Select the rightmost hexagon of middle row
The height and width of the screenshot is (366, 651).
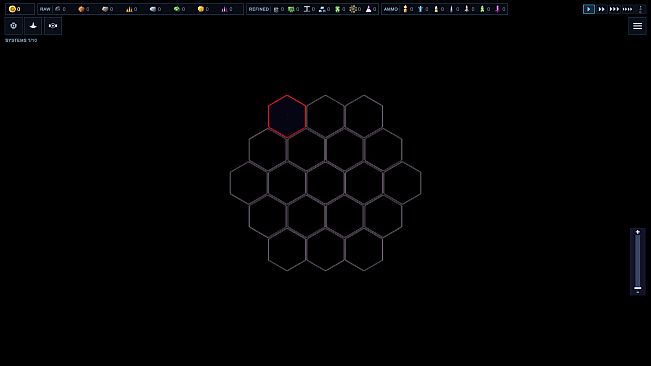[402, 183]
